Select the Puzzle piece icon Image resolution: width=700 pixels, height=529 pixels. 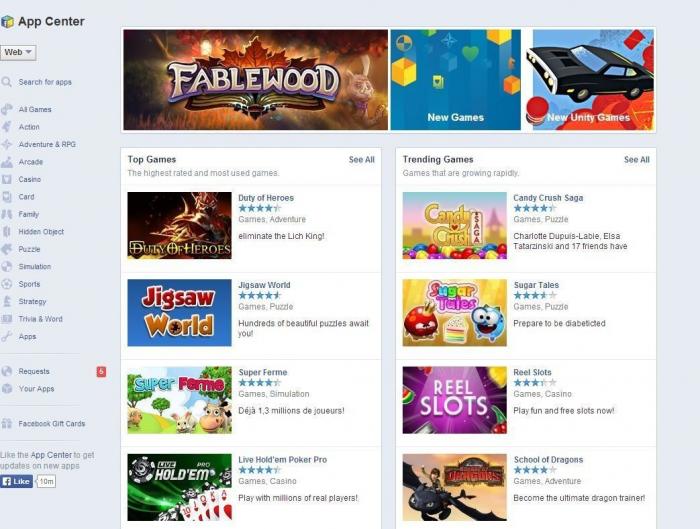pos(7,249)
